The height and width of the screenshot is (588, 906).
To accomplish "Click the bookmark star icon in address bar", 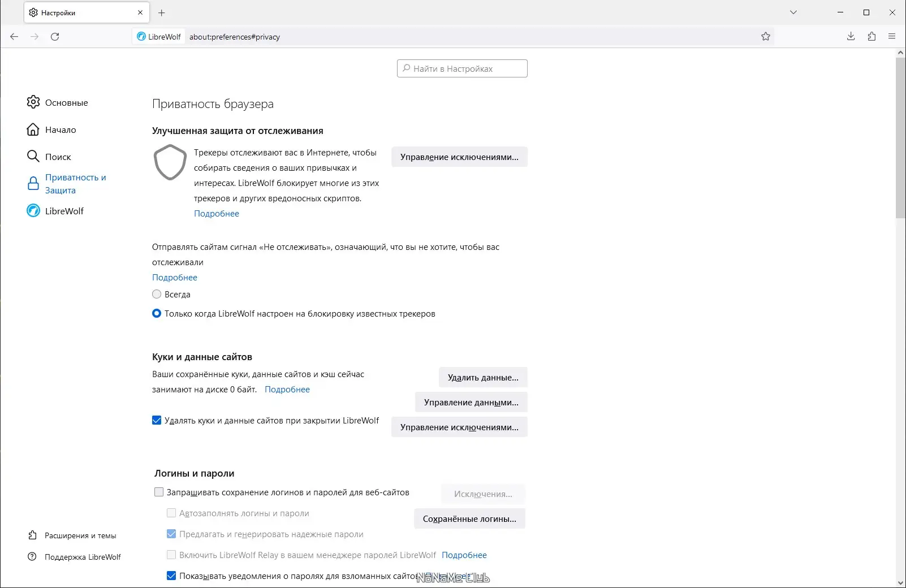I will point(766,37).
